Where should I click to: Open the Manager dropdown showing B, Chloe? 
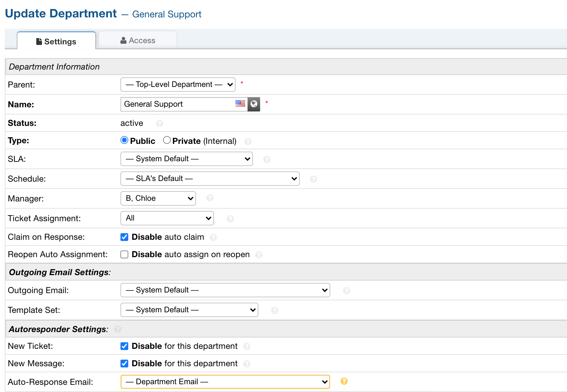point(158,198)
